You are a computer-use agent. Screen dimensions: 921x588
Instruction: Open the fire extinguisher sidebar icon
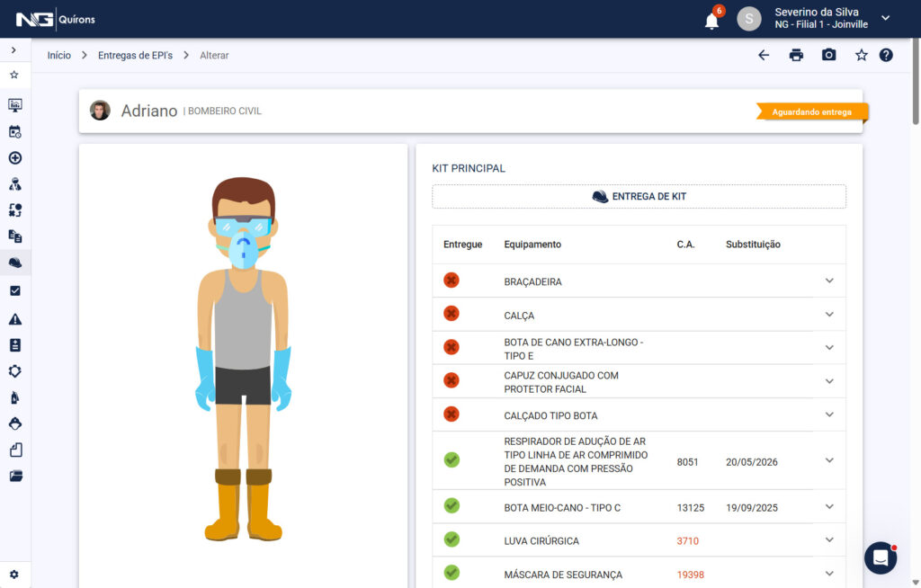pos(15,397)
